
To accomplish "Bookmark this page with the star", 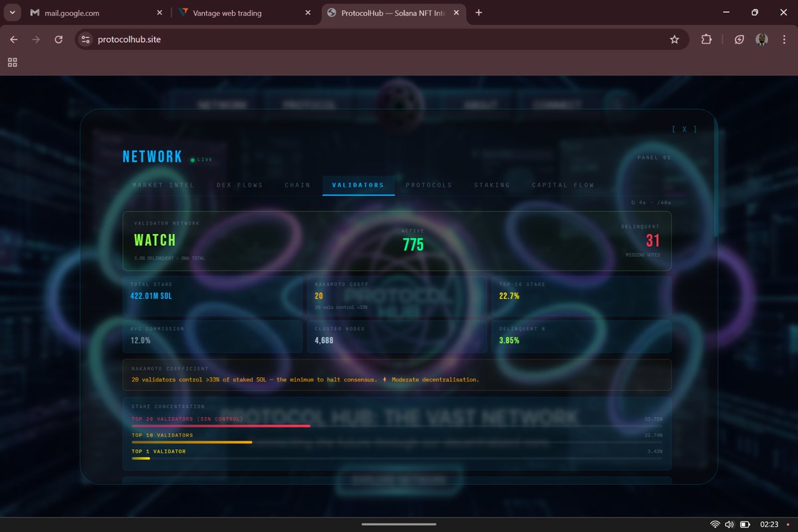I will coord(674,39).
